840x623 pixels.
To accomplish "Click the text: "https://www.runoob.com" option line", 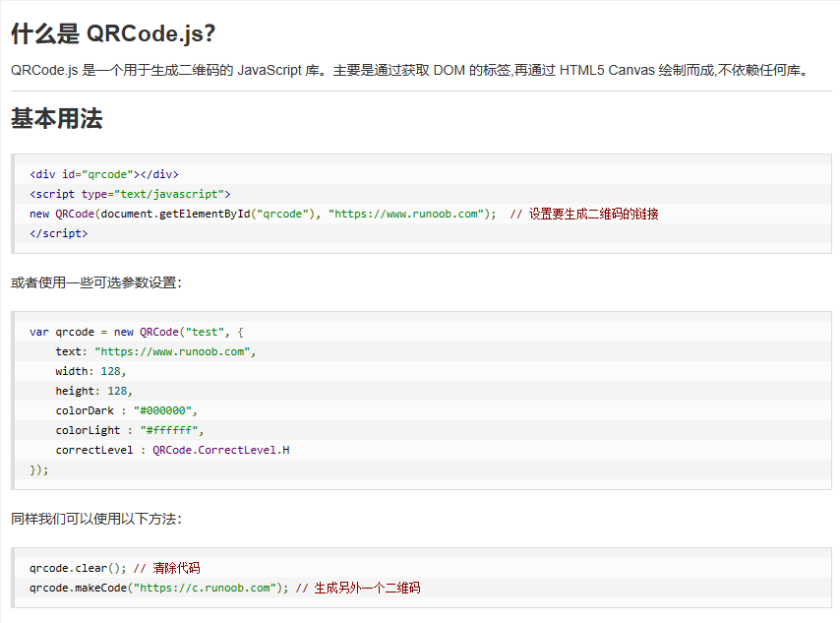I will point(162,351).
